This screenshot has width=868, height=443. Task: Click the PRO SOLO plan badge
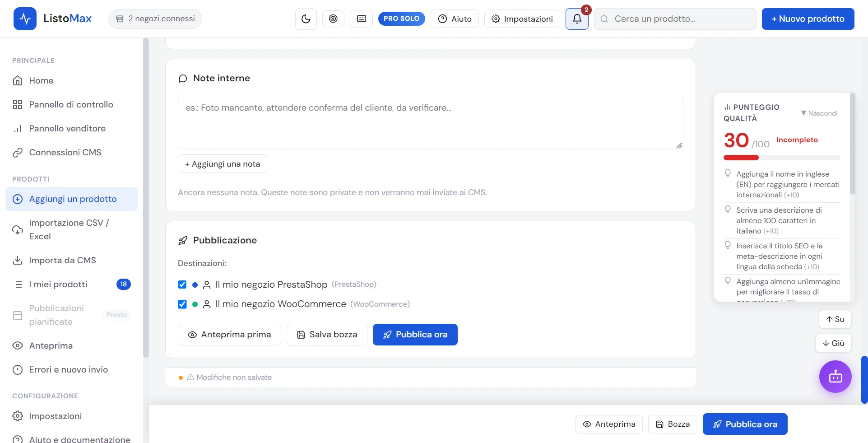click(402, 19)
